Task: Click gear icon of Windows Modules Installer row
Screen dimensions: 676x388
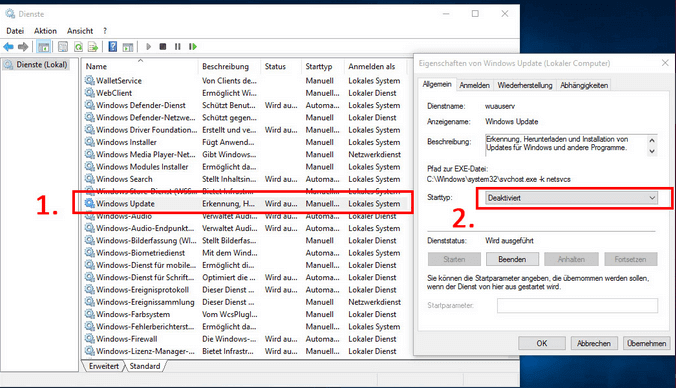Action: (x=89, y=166)
